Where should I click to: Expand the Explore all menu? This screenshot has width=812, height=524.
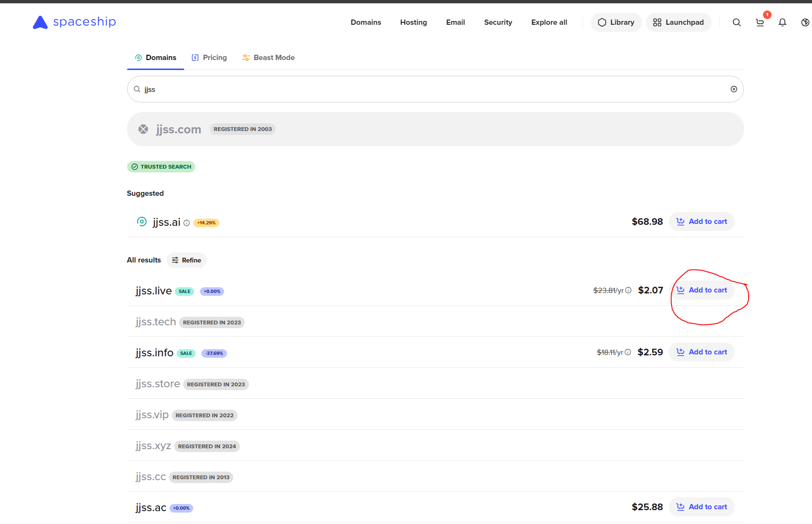coord(549,22)
